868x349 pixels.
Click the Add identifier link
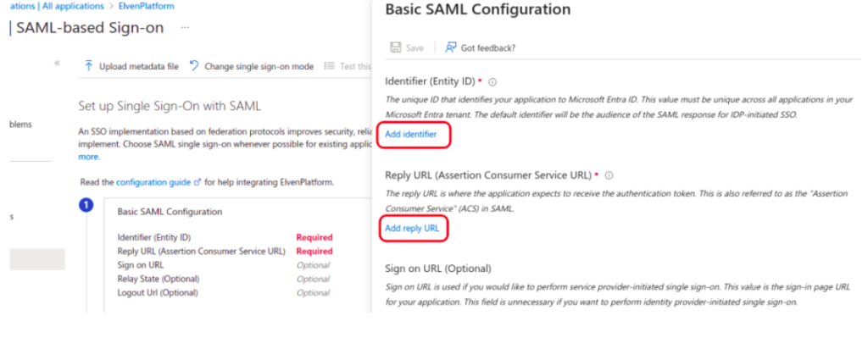(x=411, y=135)
